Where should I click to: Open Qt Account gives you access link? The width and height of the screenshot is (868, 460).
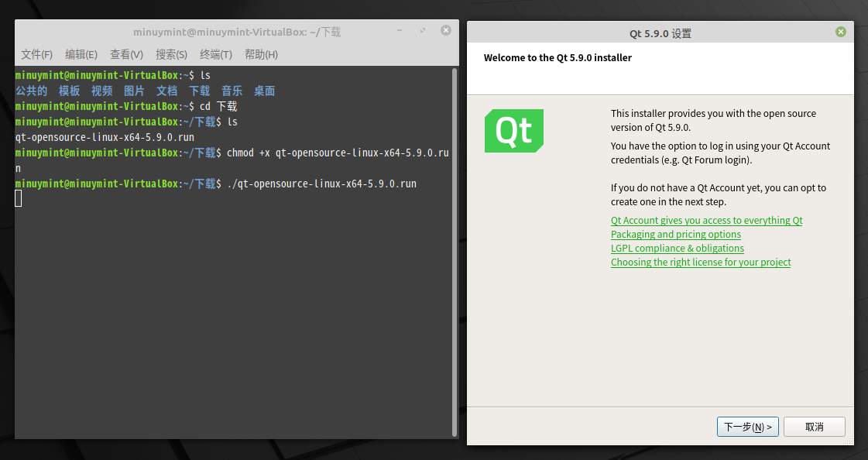coord(706,220)
